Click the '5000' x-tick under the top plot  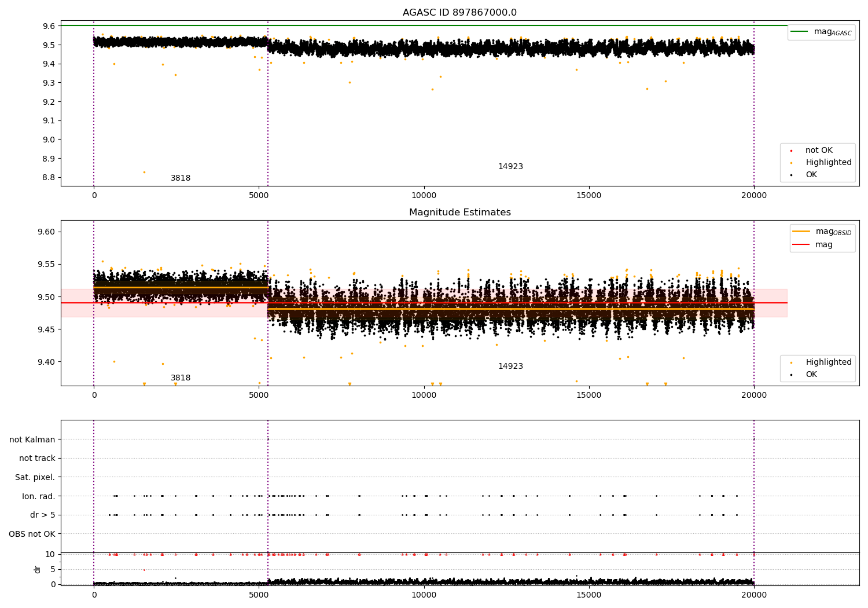[x=259, y=196]
